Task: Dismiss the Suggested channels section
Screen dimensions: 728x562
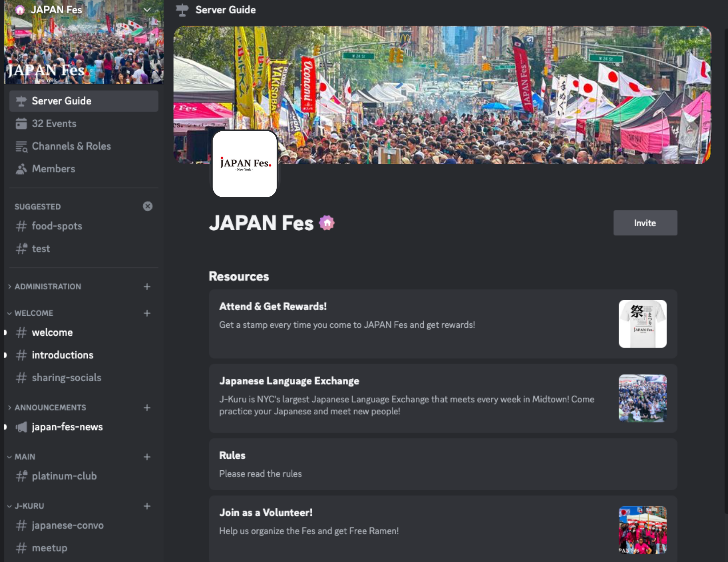Action: (x=147, y=206)
